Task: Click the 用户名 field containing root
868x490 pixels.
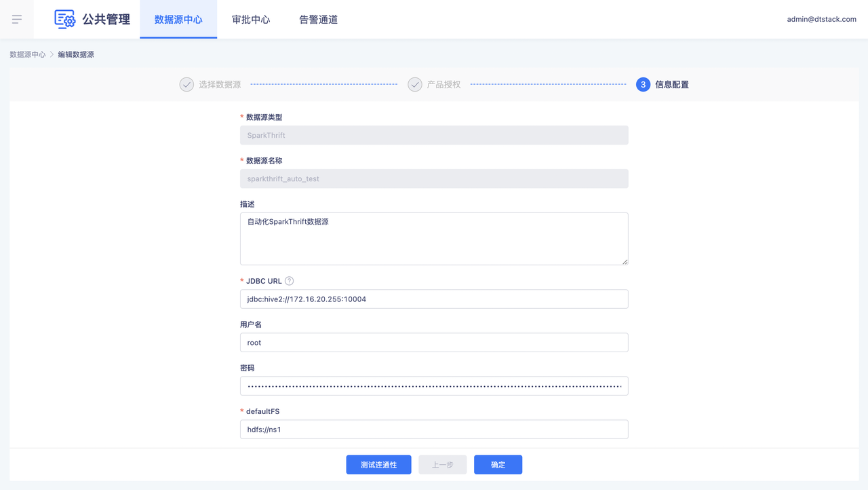Action: coord(434,343)
